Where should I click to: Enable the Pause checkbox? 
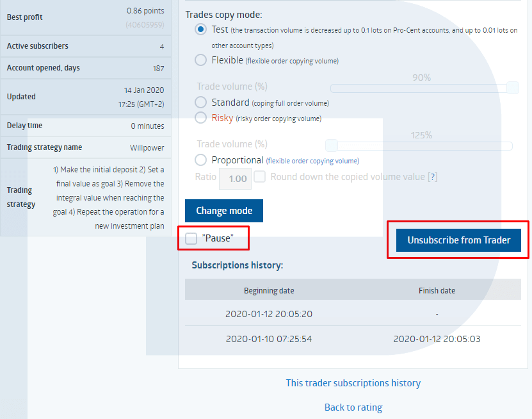(x=190, y=238)
